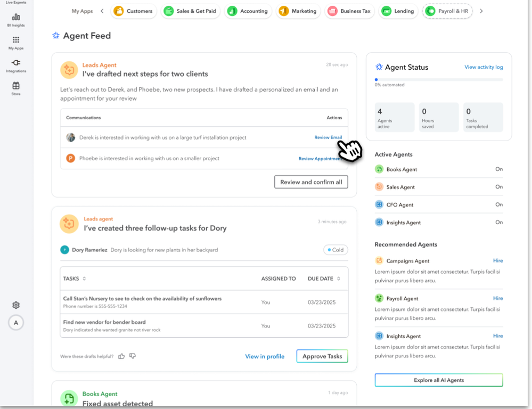Hire the recommended Insights Agent

click(498, 336)
